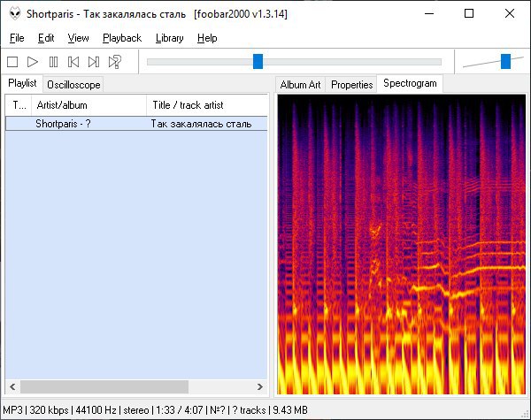This screenshot has height=420, width=531.
Task: Skip to the previous track
Action: 73,62
